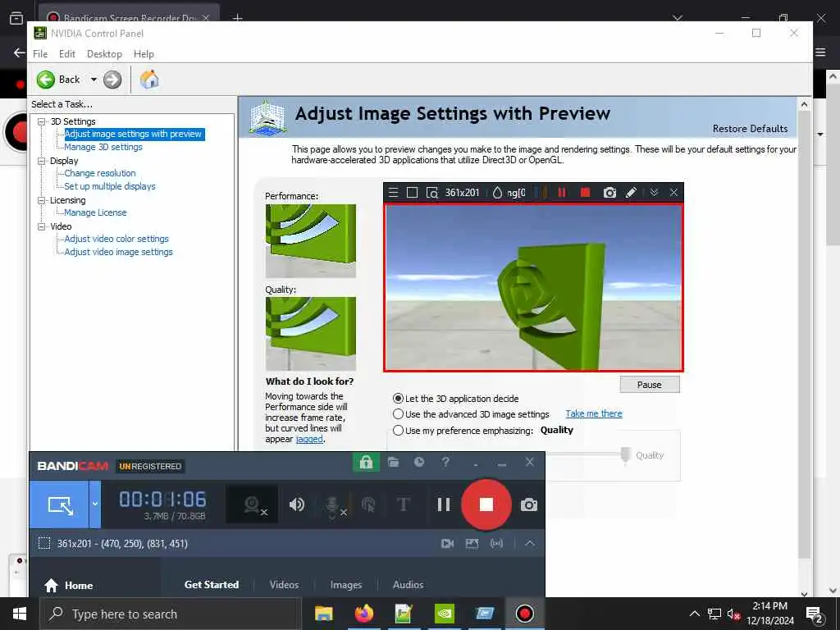840x630 pixels.
Task: Click Restore Defaults link
Action: coord(750,129)
